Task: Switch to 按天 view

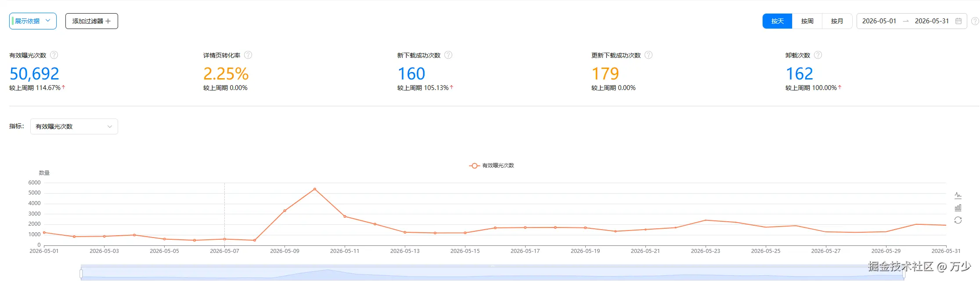Action: [777, 21]
